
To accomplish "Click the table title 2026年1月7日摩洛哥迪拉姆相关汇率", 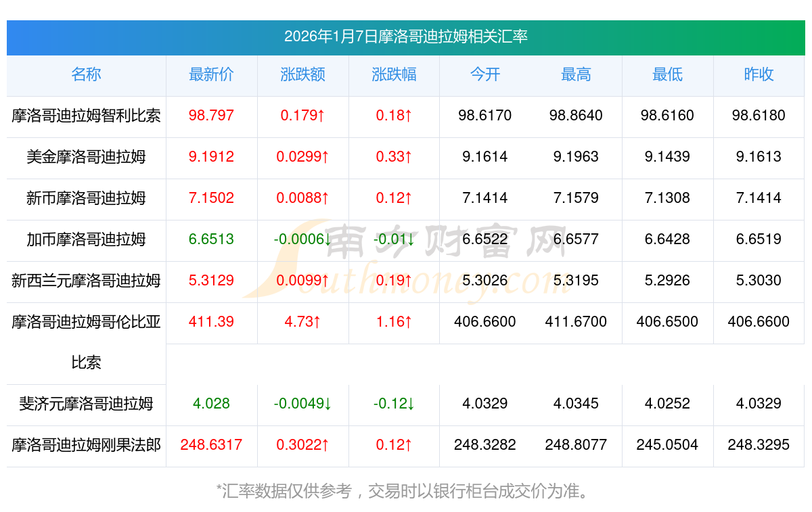I will [406, 37].
